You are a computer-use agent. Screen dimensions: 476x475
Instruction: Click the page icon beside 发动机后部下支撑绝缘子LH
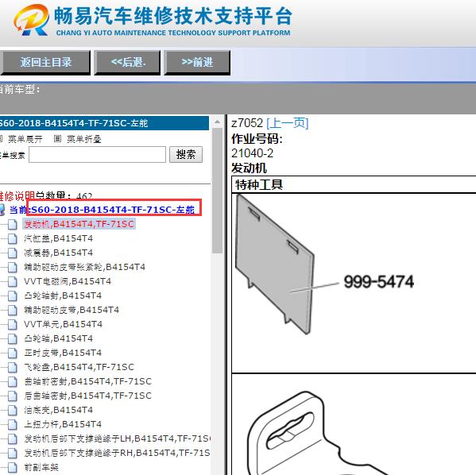point(13,438)
